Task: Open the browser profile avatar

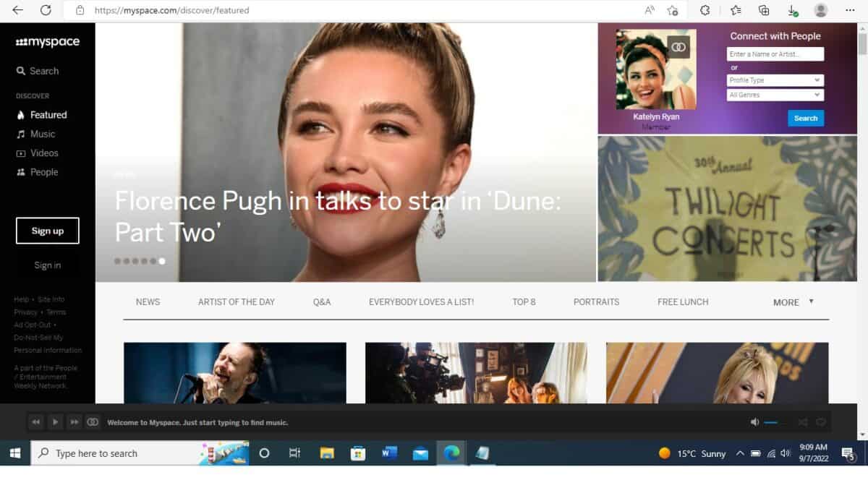Action: coord(821,10)
